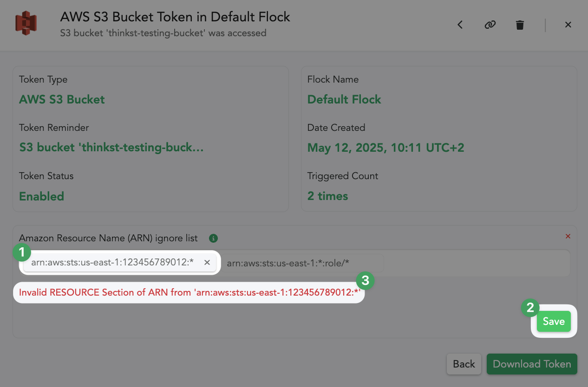Screen dimensions: 588x387
Task: Copy token link via chain icon
Action: pyautogui.click(x=490, y=25)
